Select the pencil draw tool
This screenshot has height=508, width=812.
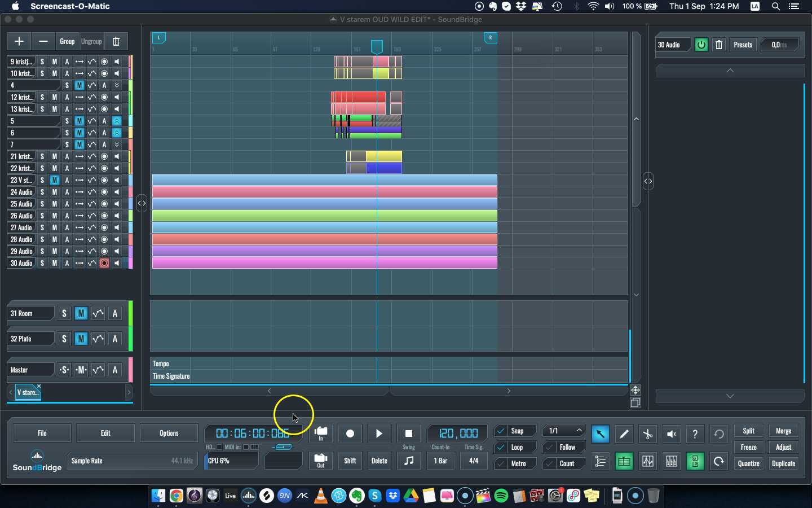(x=624, y=434)
